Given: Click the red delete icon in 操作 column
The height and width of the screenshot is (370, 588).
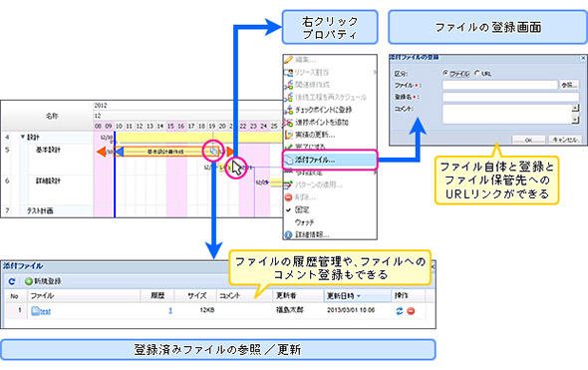Looking at the screenshot, I should click(x=411, y=311).
